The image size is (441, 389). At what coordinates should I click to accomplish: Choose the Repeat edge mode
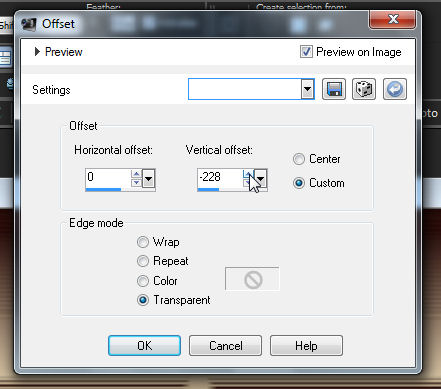point(143,261)
